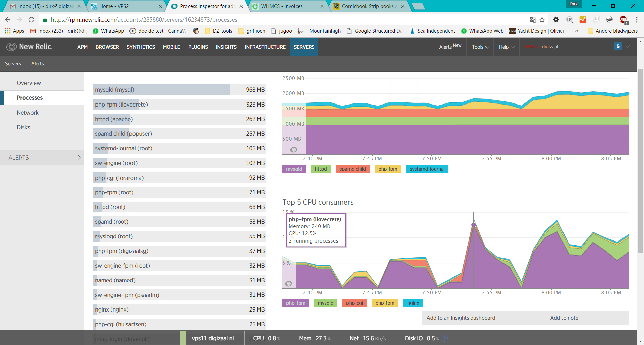Open the BROWSER menu item
The width and height of the screenshot is (644, 345).
[107, 47]
